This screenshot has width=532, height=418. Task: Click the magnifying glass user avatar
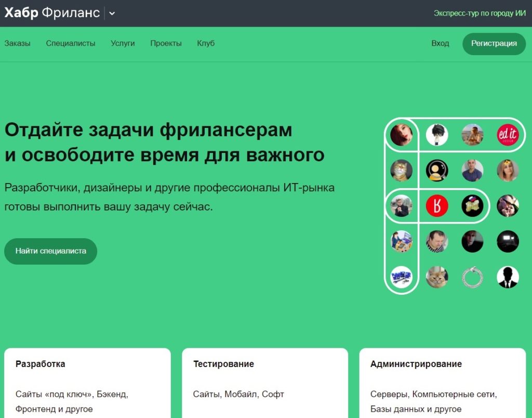click(437, 170)
